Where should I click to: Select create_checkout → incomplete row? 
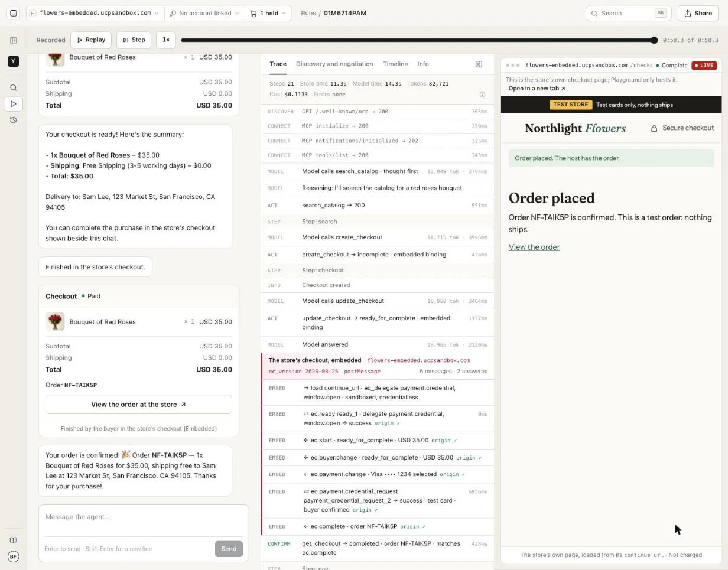(x=378, y=255)
